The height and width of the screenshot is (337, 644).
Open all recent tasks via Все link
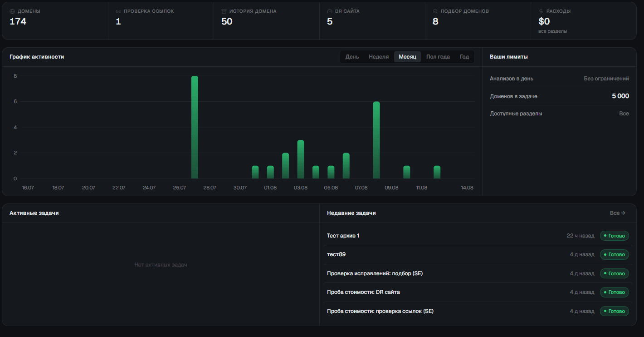[x=617, y=213]
